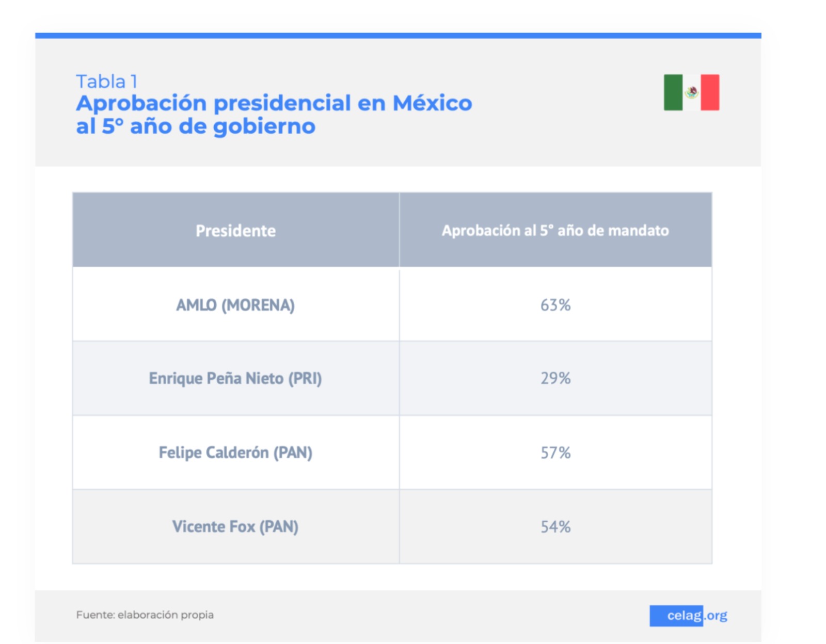Click the red stripe of the flag
The width and height of the screenshot is (826, 644).
click(x=710, y=92)
